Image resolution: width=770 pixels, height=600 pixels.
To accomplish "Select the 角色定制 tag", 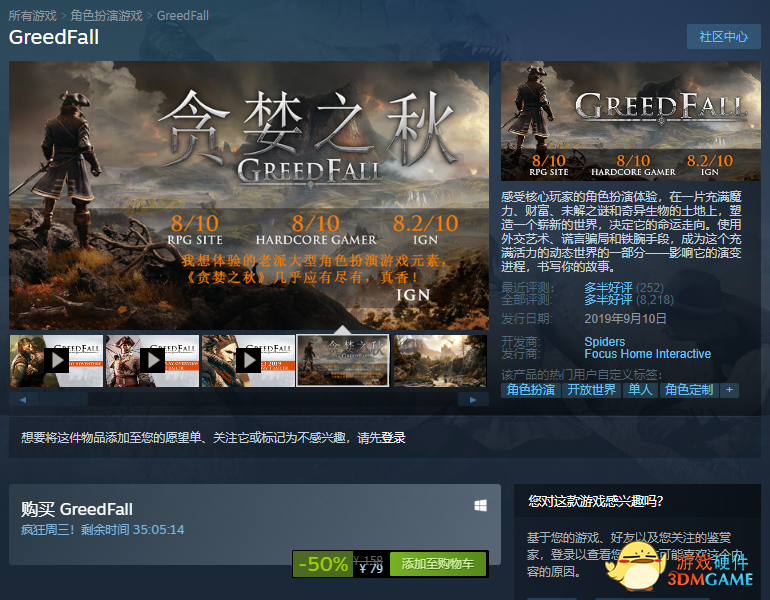I will point(689,390).
